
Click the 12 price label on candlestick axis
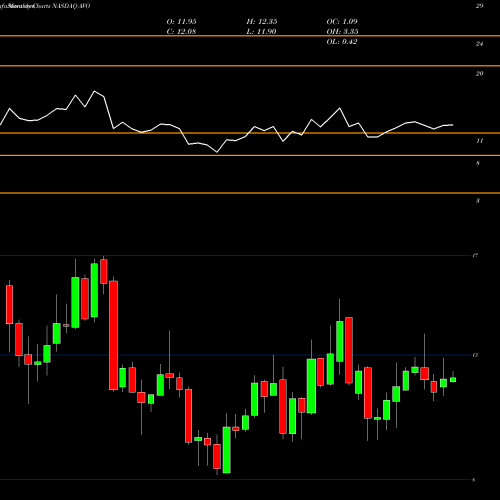click(x=475, y=355)
